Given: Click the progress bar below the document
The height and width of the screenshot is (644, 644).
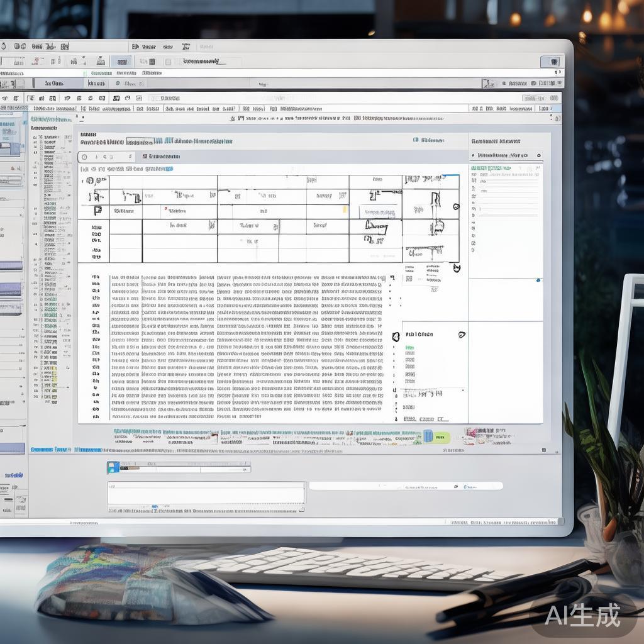Looking at the screenshot, I should [179, 467].
